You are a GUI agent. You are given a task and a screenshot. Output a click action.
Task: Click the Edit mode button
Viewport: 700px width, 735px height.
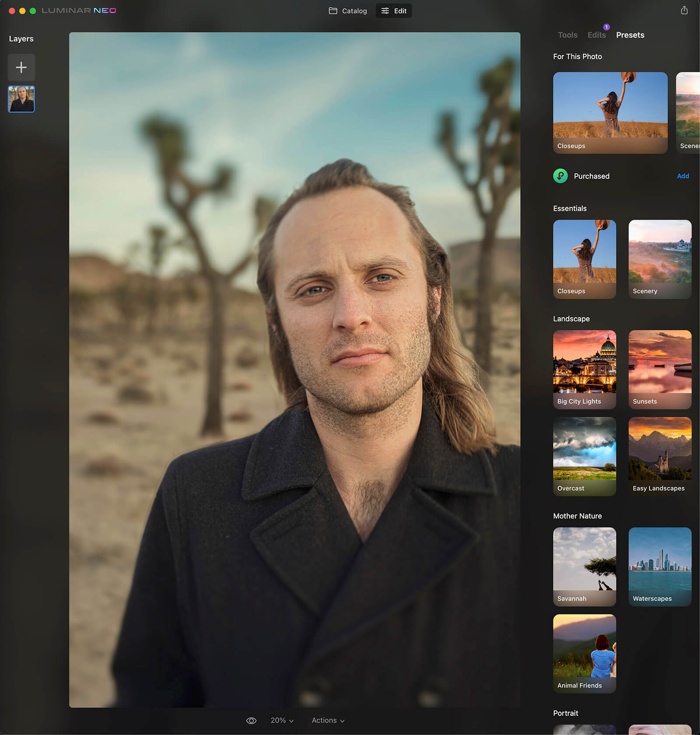click(x=394, y=11)
